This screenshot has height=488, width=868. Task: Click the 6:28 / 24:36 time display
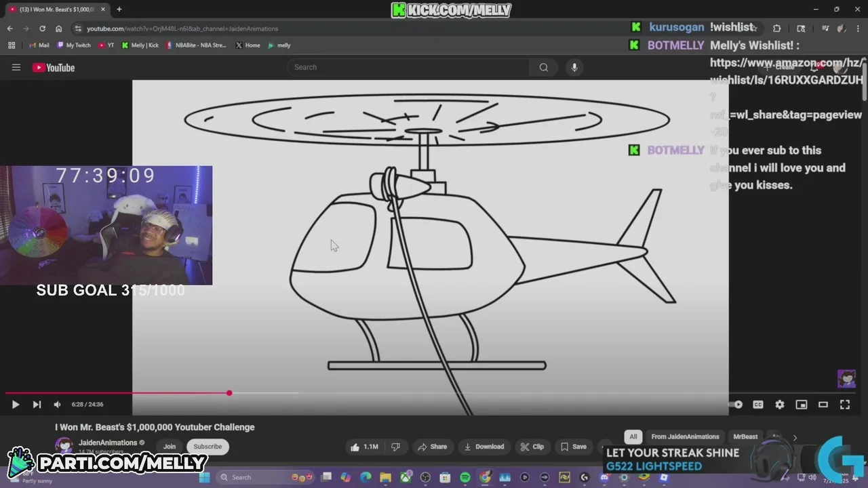87,405
